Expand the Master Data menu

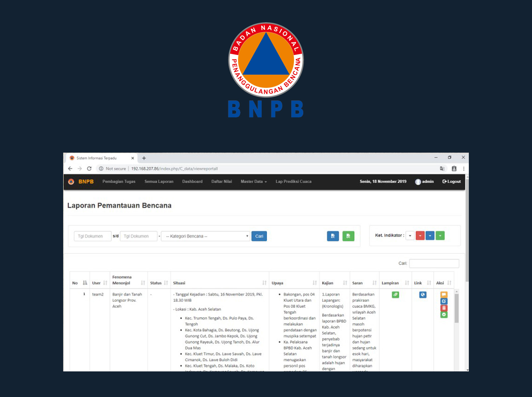pyautogui.click(x=253, y=182)
